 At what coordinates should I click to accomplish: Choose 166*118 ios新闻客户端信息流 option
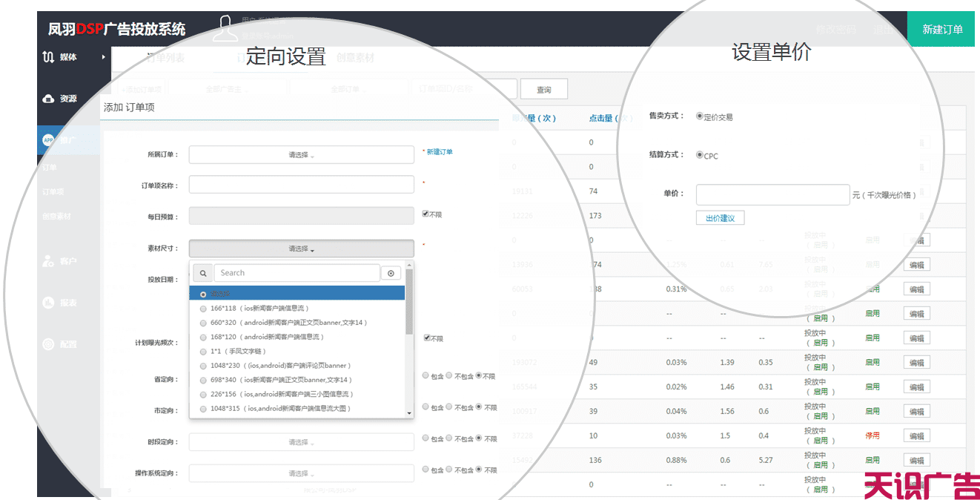click(x=297, y=308)
